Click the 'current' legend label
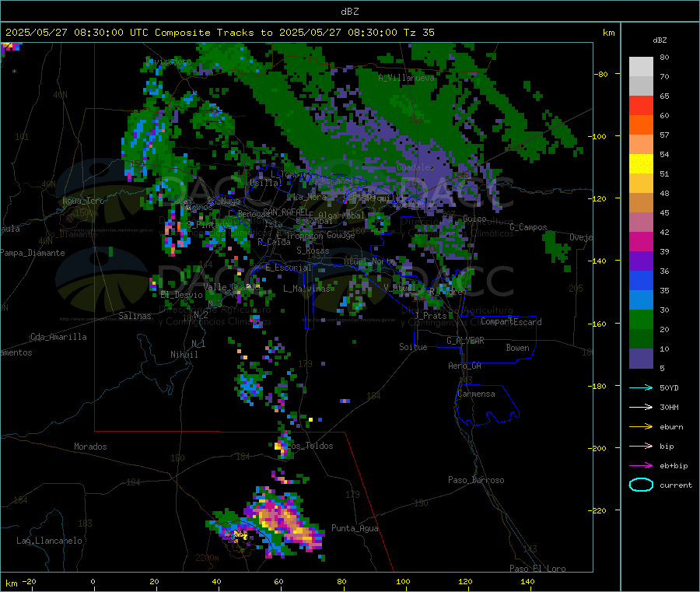This screenshot has width=700, height=592. 676,485
